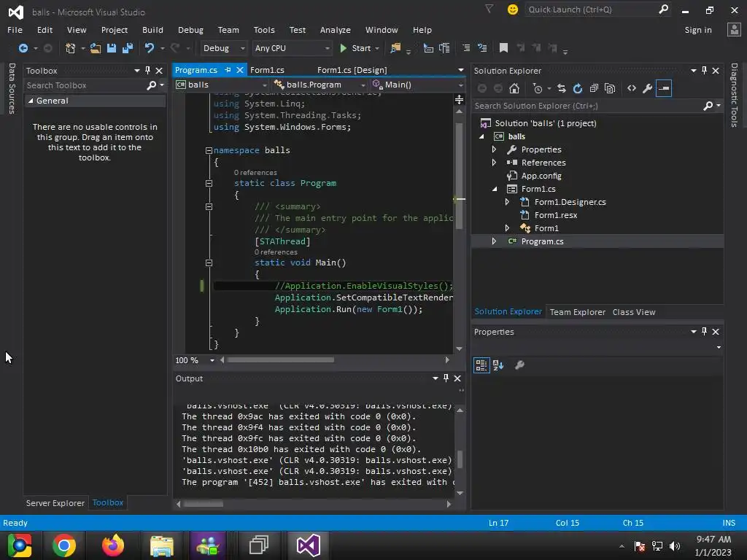747x560 pixels.
Task: Click the editor horizontal scrollbar thumb
Action: coord(281,360)
